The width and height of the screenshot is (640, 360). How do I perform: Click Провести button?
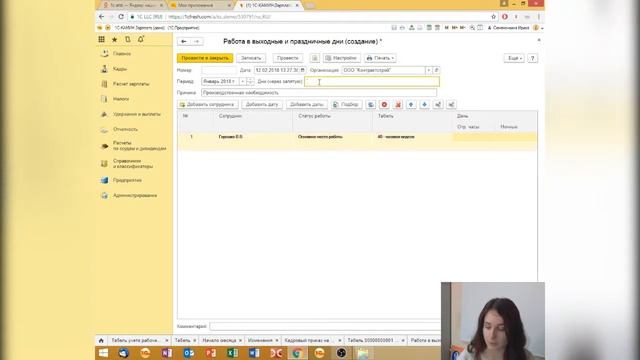[288, 58]
